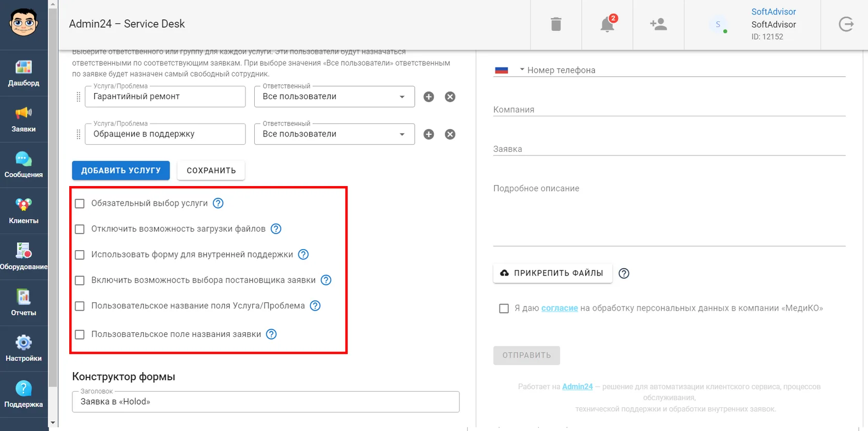Viewport: 868px width, 431px height.
Task: Click the add user icon in header
Action: click(x=658, y=24)
